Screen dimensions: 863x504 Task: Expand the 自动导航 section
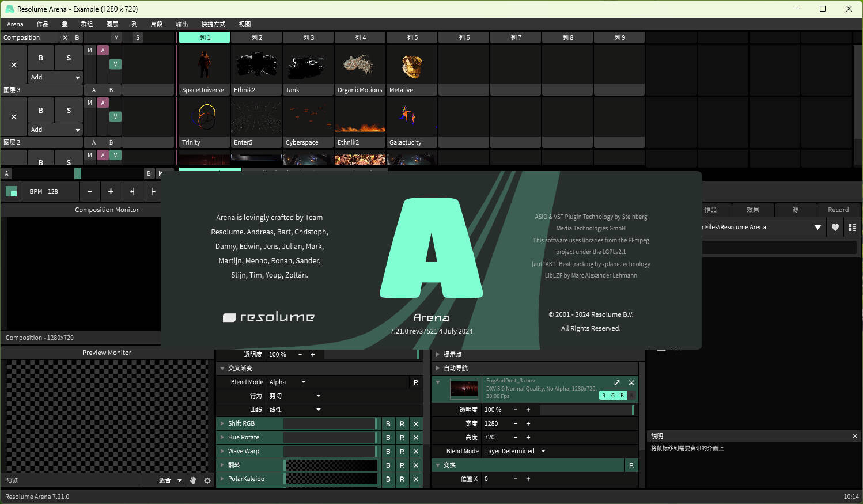438,368
